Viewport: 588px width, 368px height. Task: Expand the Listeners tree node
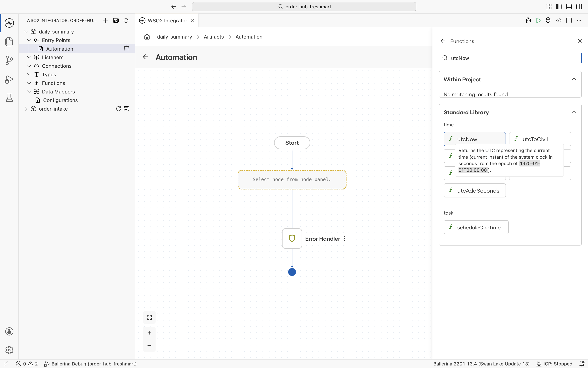29,57
